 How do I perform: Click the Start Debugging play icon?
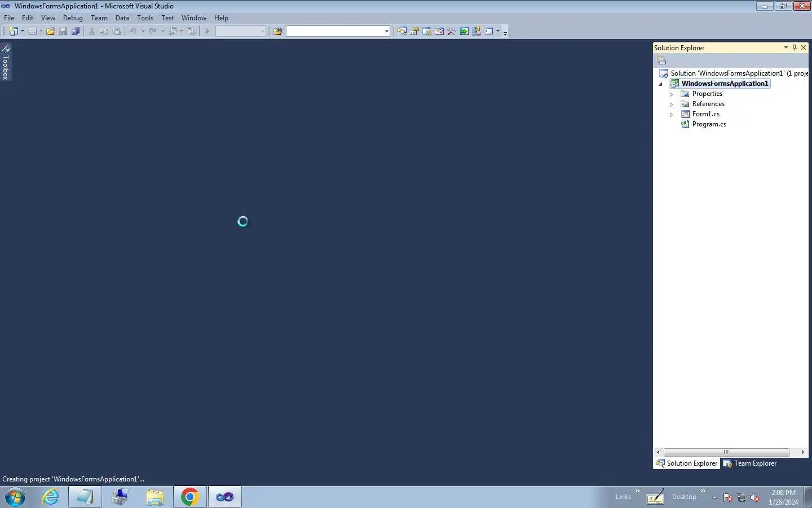point(208,31)
